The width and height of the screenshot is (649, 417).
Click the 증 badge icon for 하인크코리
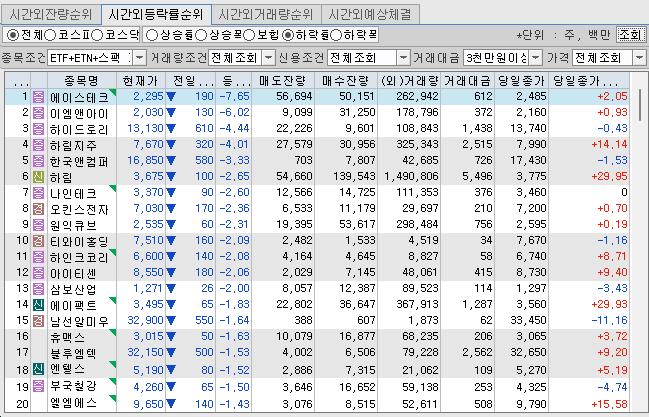tap(38, 257)
